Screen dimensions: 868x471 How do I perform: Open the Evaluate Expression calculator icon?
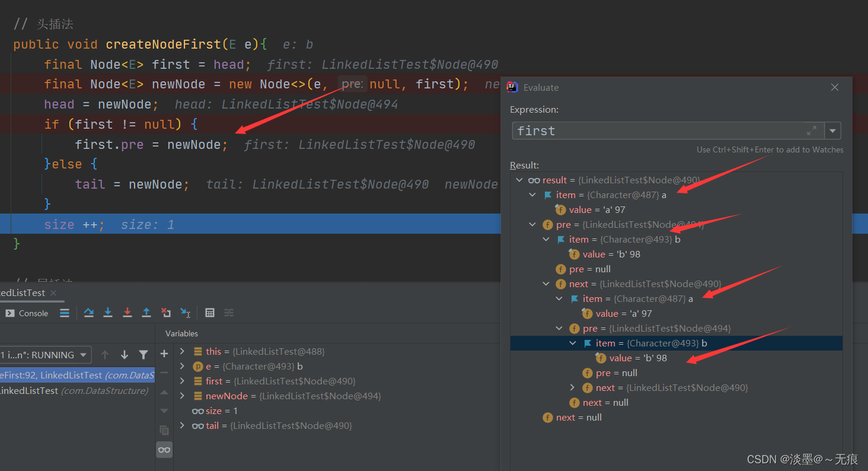pos(210,313)
